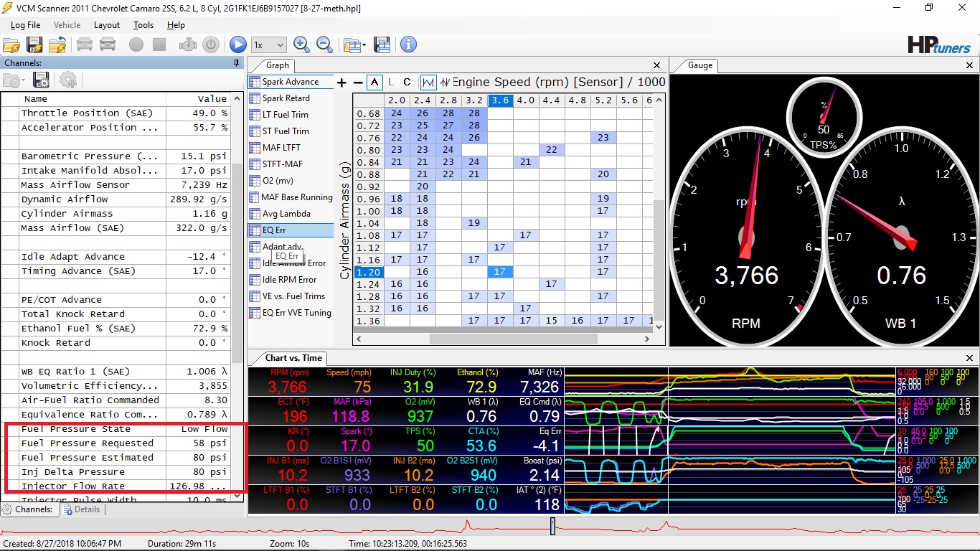
Task: Click the Zoom In magnifier icon
Action: (x=301, y=44)
